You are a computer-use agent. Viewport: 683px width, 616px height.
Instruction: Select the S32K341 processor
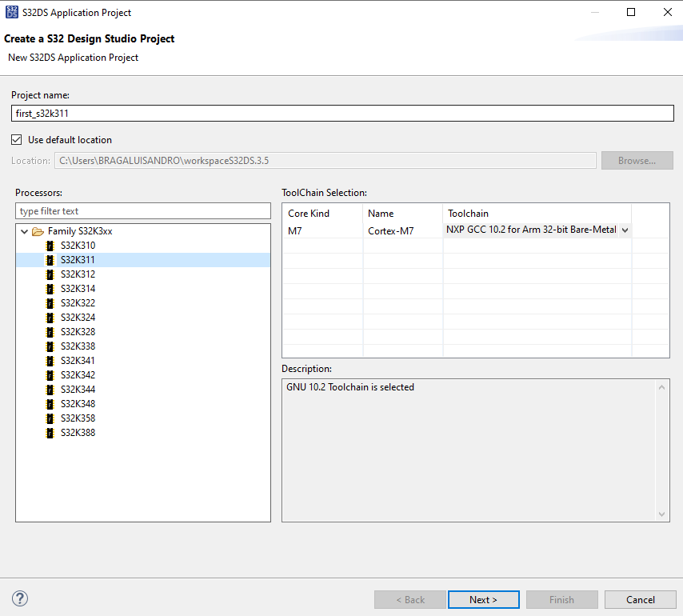pyautogui.click(x=78, y=360)
